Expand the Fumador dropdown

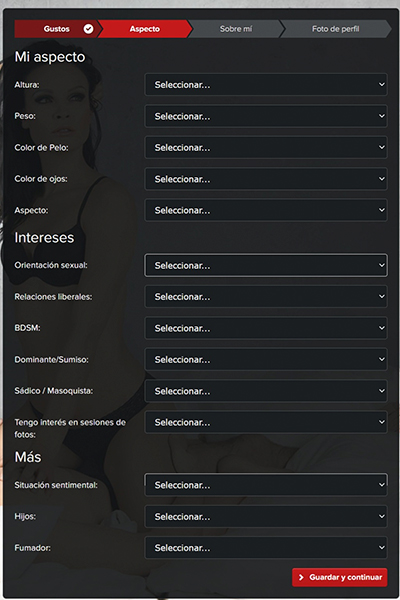(266, 548)
